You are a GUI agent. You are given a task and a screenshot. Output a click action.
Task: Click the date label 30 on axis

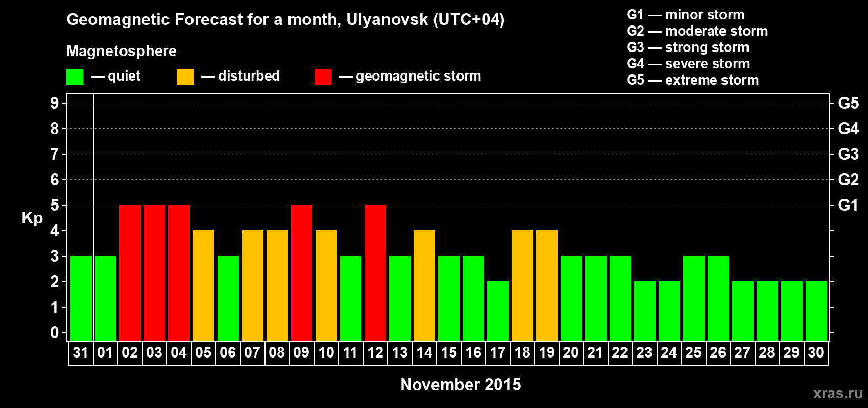pos(816,352)
